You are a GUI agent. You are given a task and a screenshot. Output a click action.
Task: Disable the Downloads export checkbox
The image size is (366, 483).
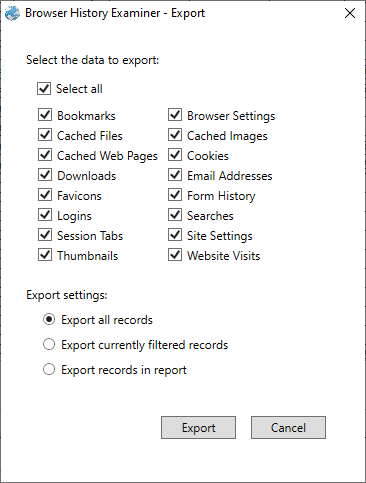click(x=45, y=175)
